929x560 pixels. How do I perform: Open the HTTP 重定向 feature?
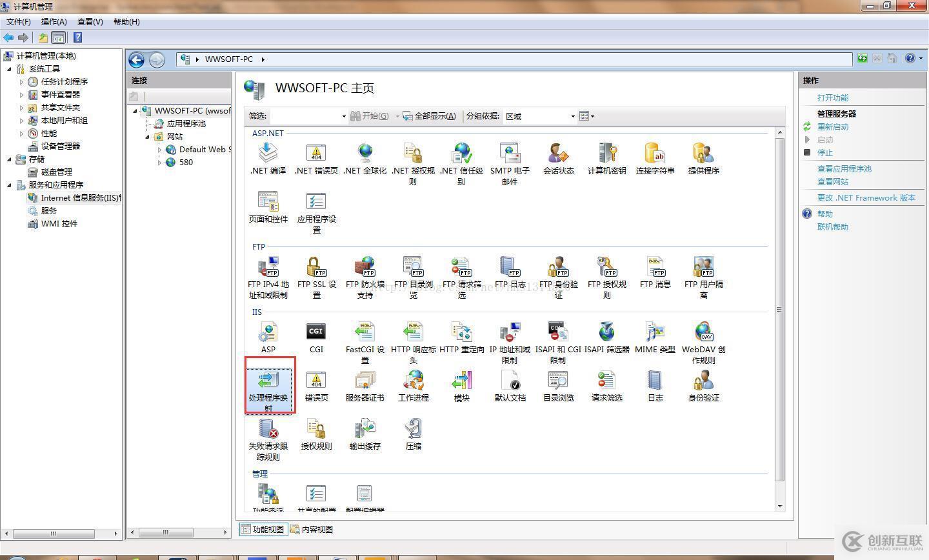(x=461, y=337)
